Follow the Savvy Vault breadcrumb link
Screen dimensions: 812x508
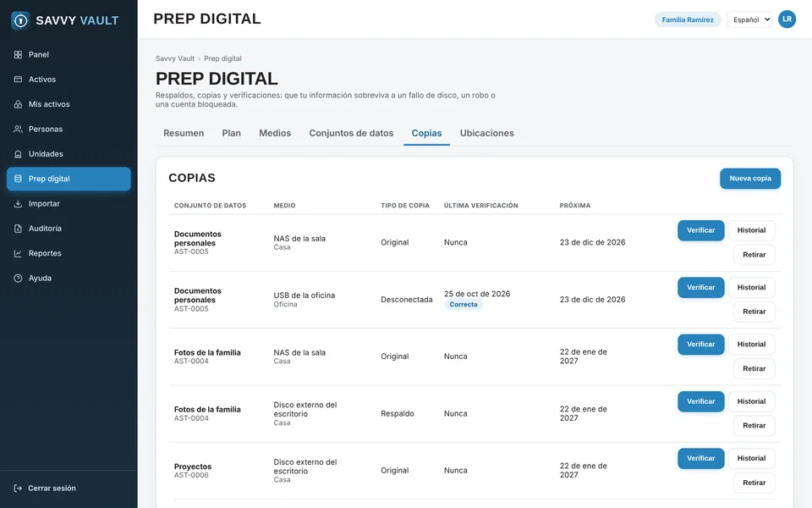(175, 58)
